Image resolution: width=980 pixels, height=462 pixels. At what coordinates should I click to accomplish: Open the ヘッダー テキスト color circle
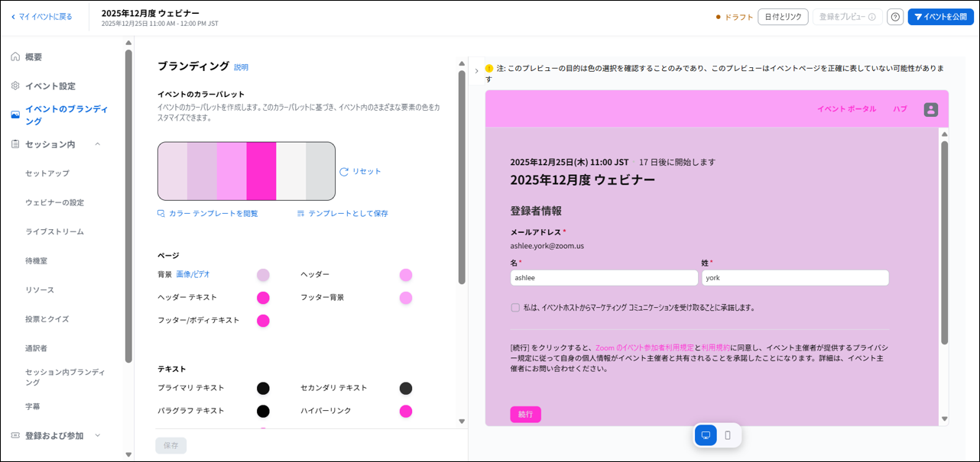(x=263, y=298)
